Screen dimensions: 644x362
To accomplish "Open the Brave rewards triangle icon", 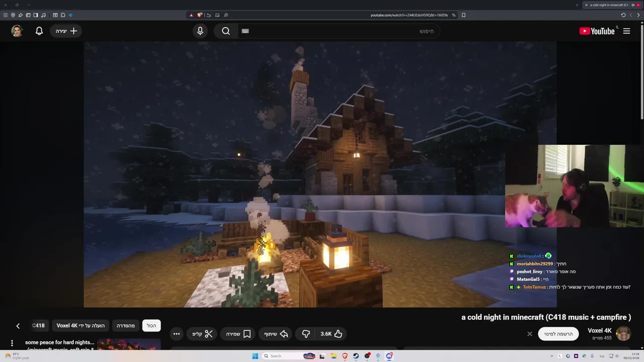I will click(x=191, y=15).
